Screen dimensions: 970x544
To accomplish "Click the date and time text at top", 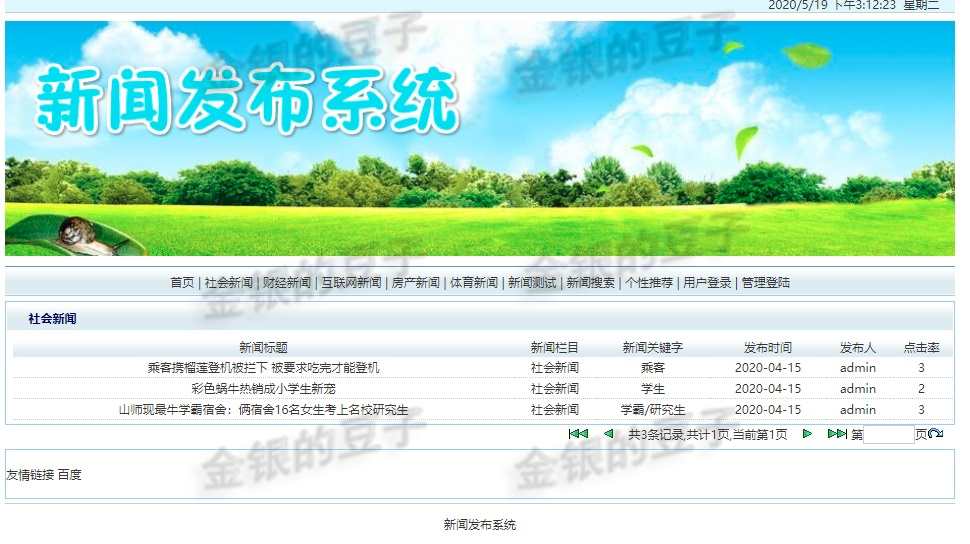I will (x=854, y=5).
